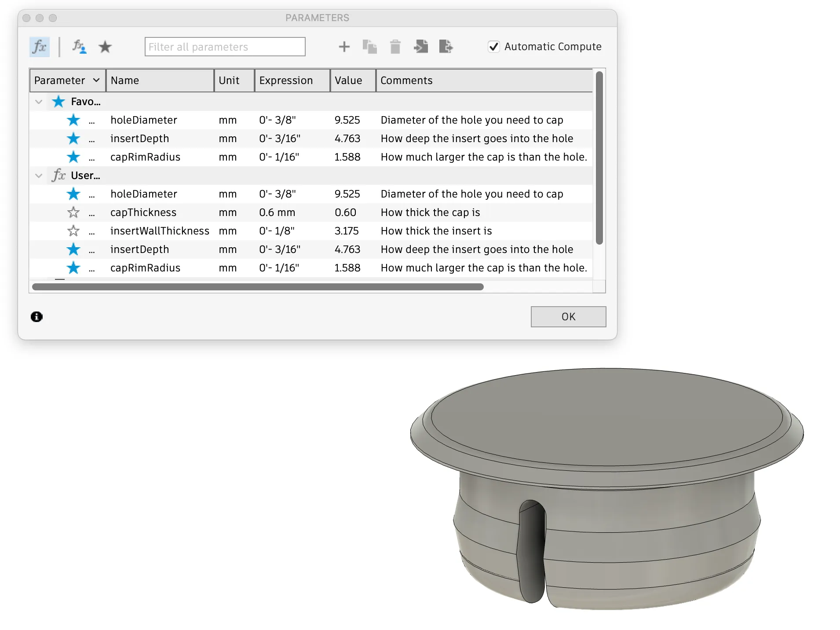
Task: Open the Parameter column header dropdown
Action: click(x=96, y=81)
